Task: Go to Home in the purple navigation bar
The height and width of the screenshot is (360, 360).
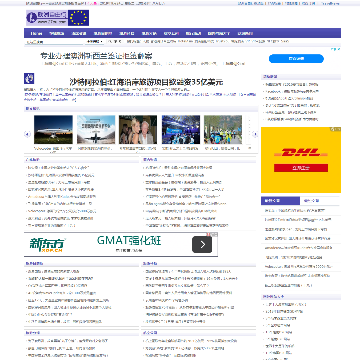Action: pos(36,33)
